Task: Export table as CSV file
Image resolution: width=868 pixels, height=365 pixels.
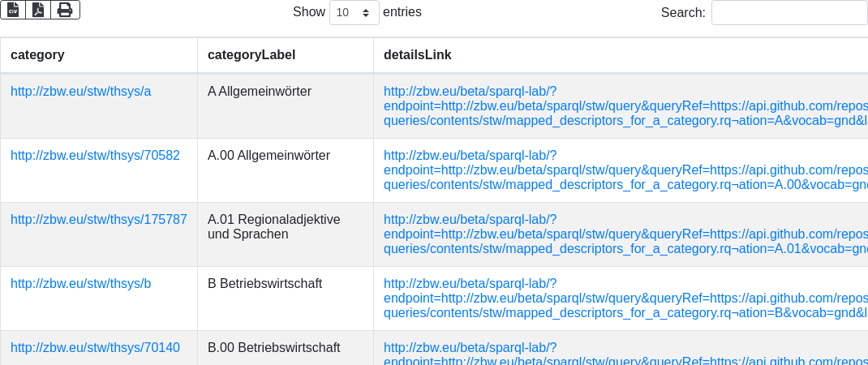Action: pyautogui.click(x=13, y=10)
